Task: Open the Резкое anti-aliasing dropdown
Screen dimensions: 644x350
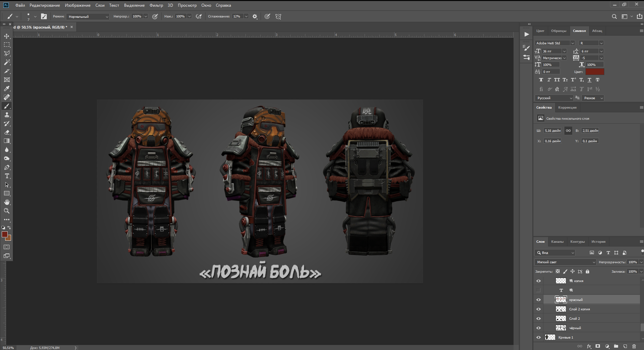Action: [x=593, y=98]
